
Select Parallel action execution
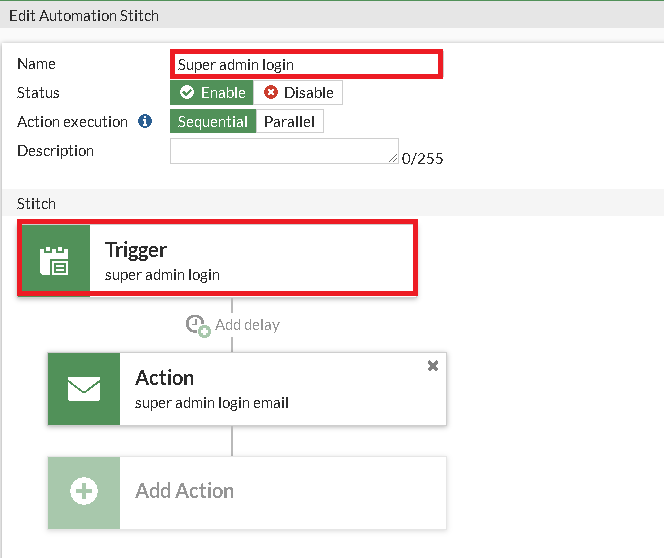(x=289, y=122)
